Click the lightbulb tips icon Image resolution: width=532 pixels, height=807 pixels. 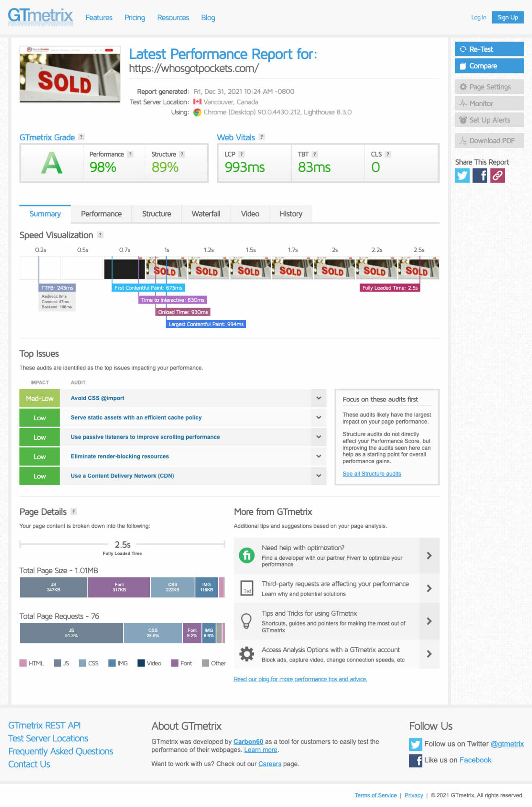[x=246, y=621]
